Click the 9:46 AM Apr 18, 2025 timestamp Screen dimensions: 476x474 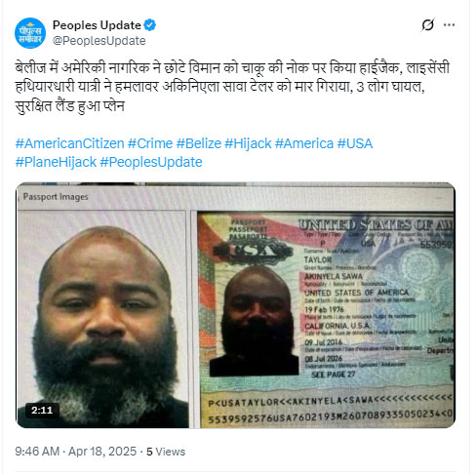(x=76, y=452)
